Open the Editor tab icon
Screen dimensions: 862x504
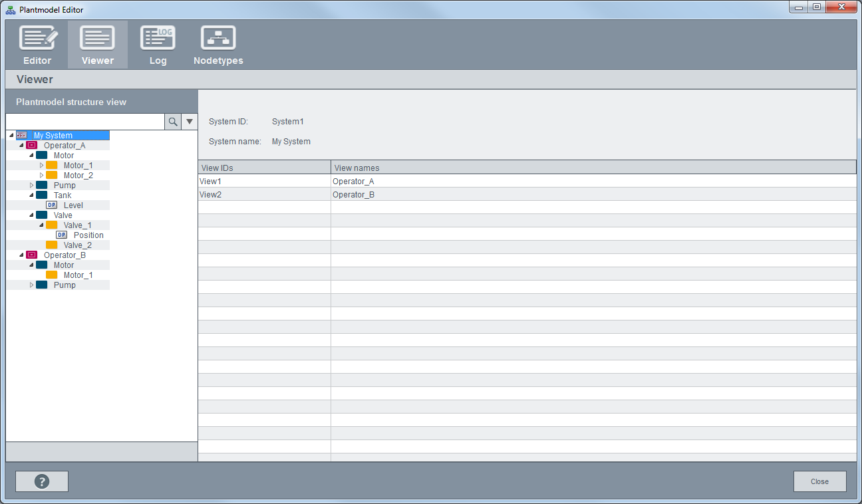click(x=37, y=39)
